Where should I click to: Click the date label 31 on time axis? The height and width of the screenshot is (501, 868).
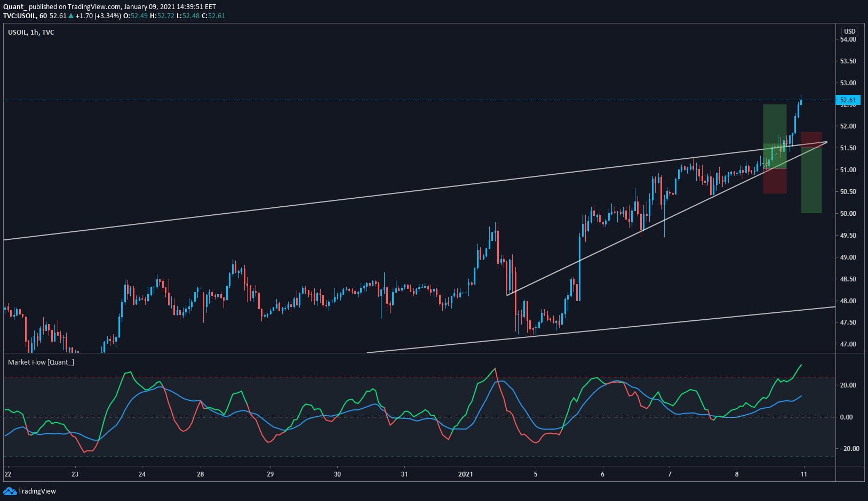click(404, 474)
